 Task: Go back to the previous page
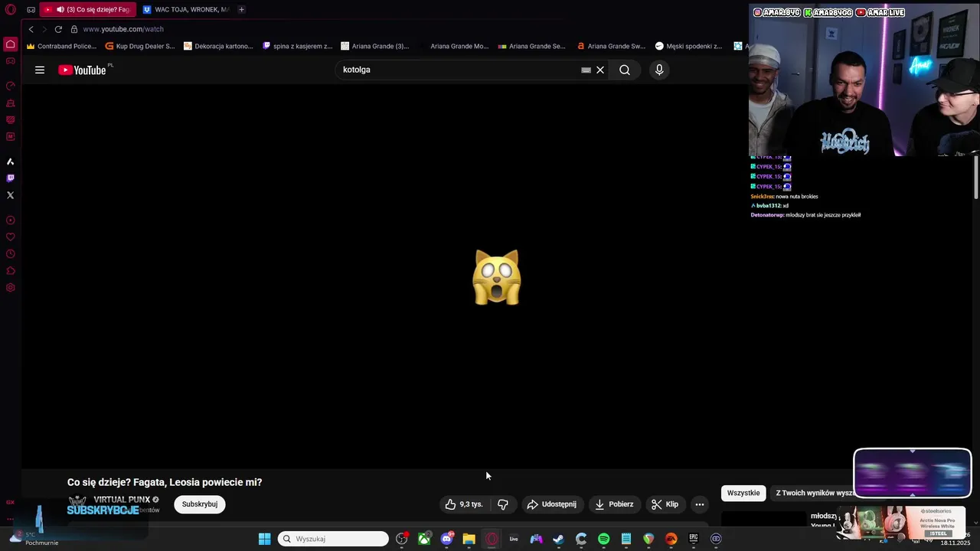tap(31, 29)
